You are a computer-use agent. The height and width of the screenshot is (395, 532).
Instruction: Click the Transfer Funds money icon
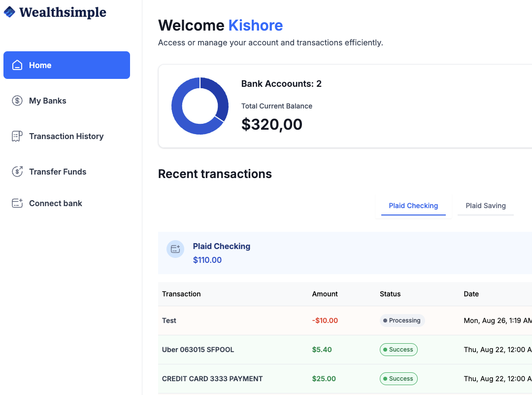coord(17,172)
